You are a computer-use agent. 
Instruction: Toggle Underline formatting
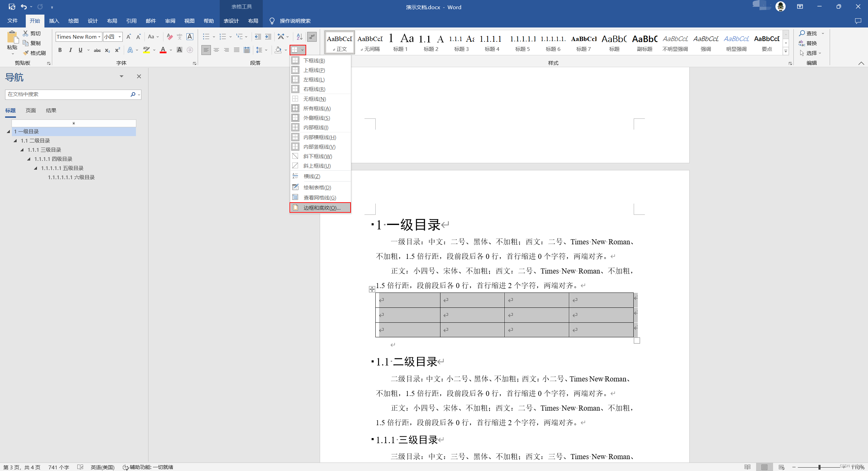80,50
